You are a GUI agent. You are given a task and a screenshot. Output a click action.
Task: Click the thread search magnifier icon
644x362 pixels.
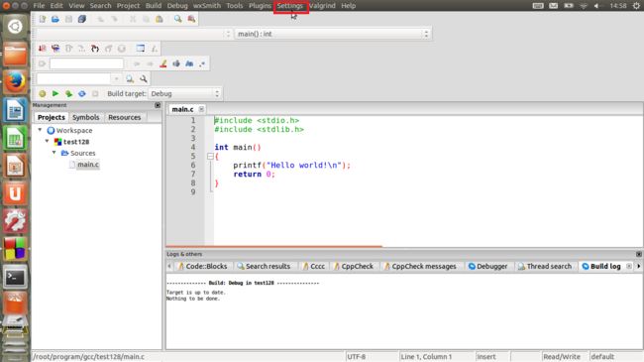click(130, 78)
